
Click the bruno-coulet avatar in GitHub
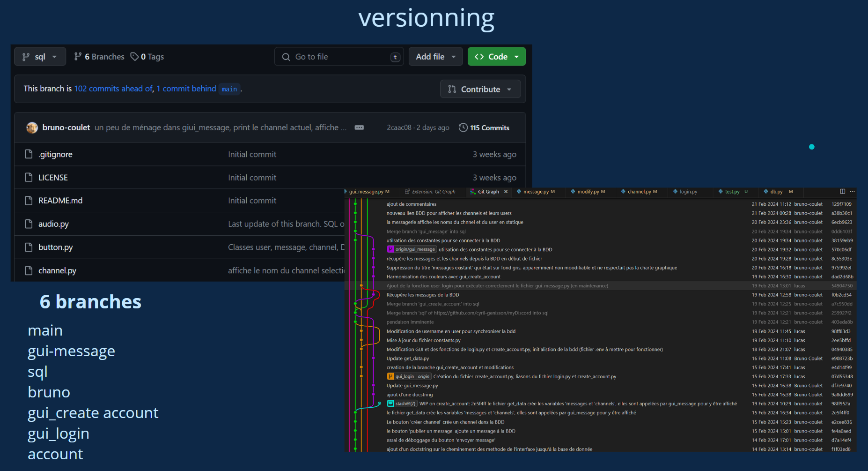pos(32,127)
